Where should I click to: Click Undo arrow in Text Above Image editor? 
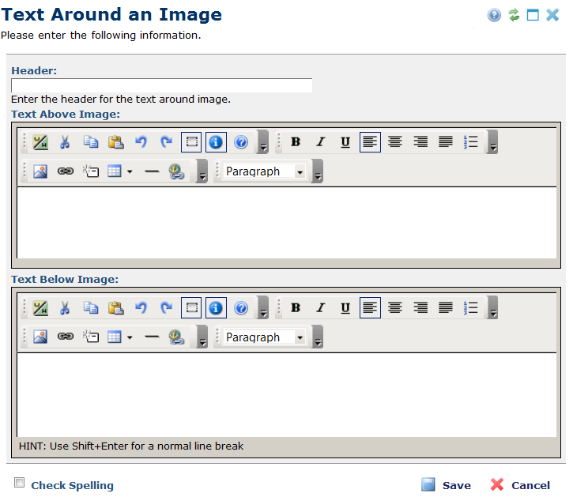(x=141, y=142)
